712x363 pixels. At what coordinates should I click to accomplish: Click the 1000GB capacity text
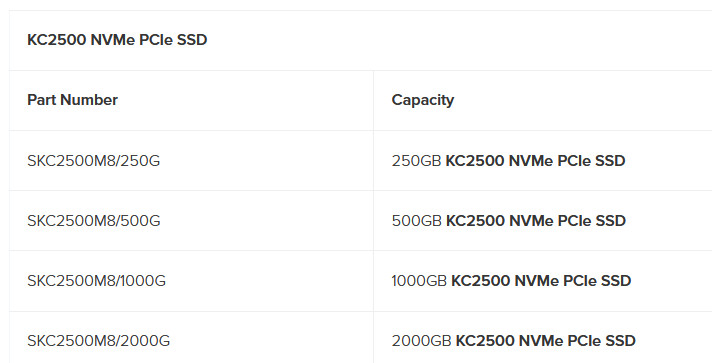pyautogui.click(x=419, y=281)
